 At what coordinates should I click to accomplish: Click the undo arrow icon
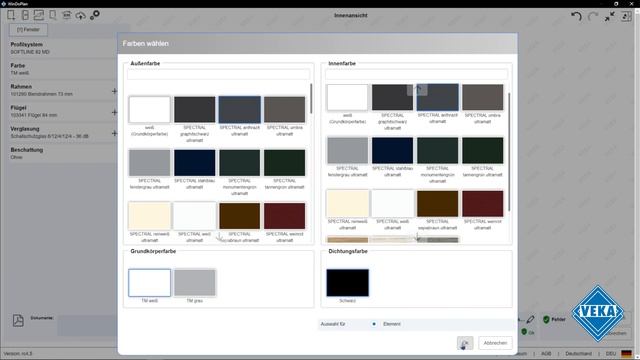576,16
